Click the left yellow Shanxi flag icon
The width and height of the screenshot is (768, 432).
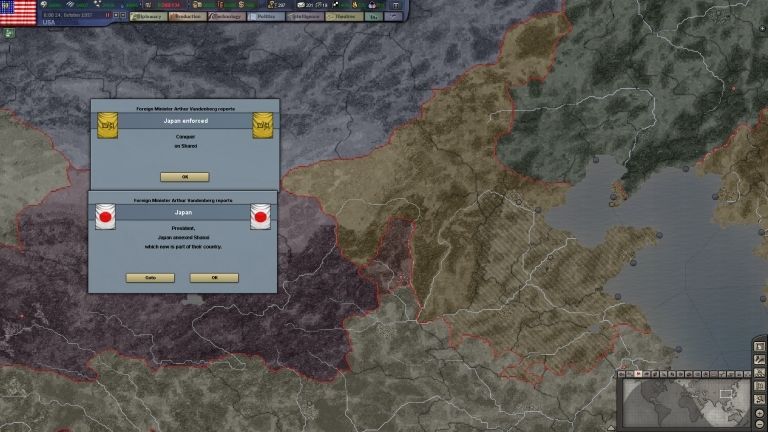tap(107, 125)
